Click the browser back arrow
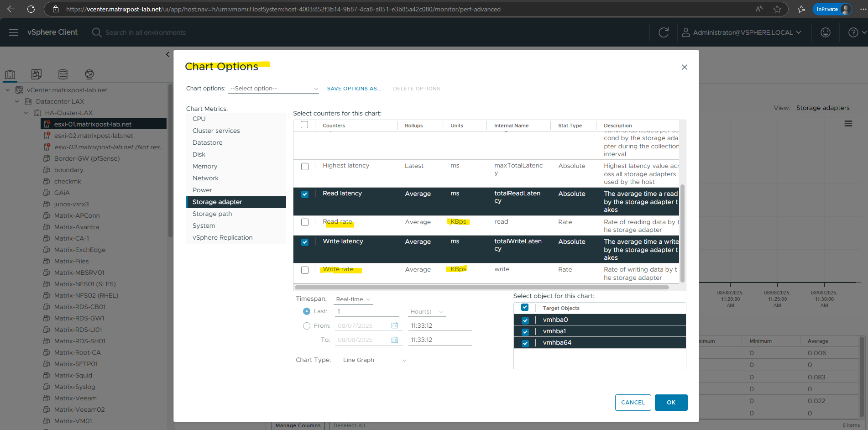 pyautogui.click(x=11, y=9)
